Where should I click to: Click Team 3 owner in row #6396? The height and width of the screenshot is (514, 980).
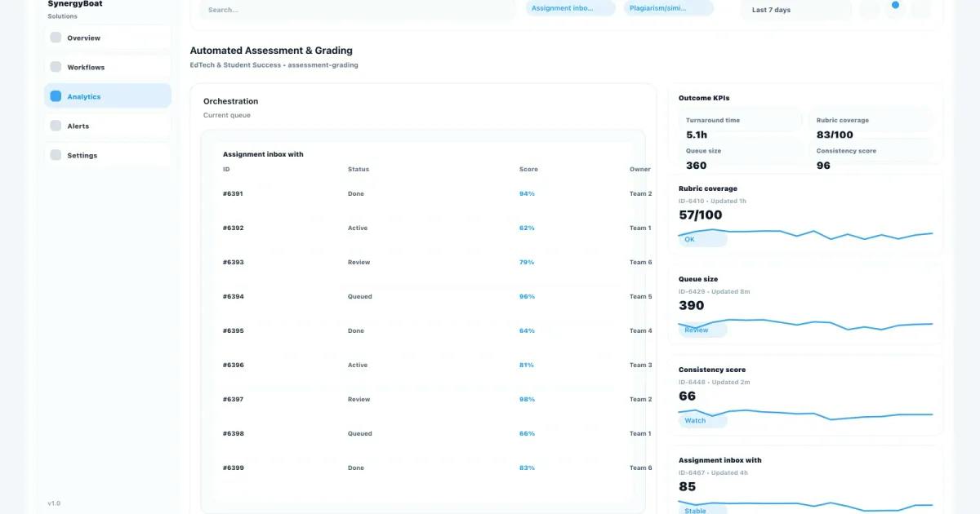(x=641, y=366)
